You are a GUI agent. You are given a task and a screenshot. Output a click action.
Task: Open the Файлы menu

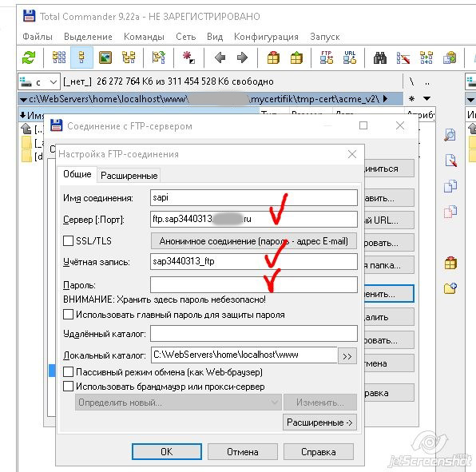(38, 37)
